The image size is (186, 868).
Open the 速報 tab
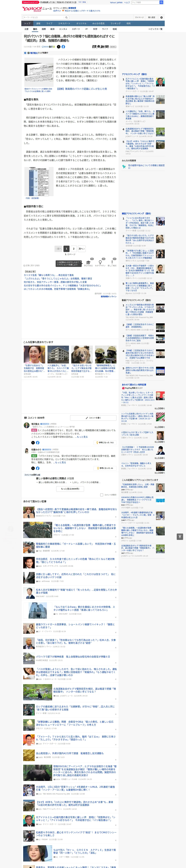(38, 24)
